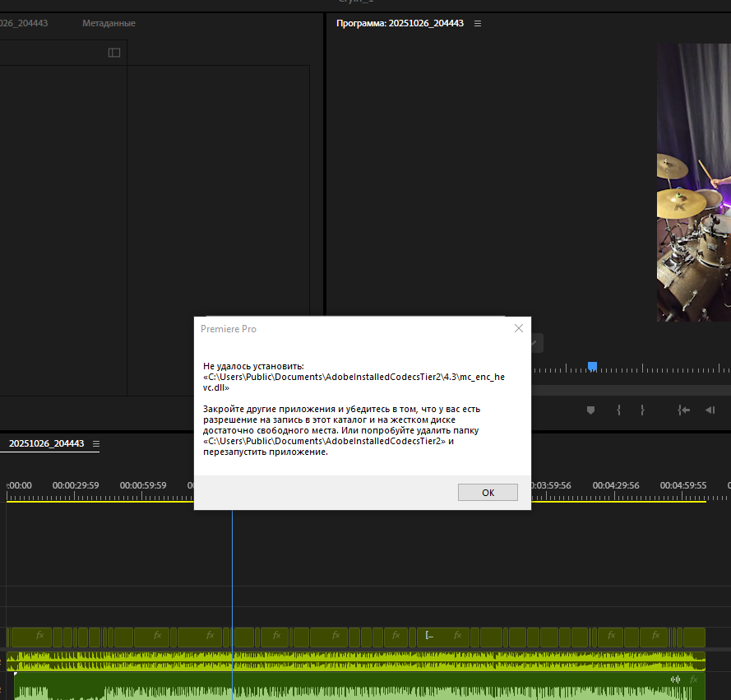Step back one frame in Program monitor
The image size is (731, 700).
click(710, 410)
